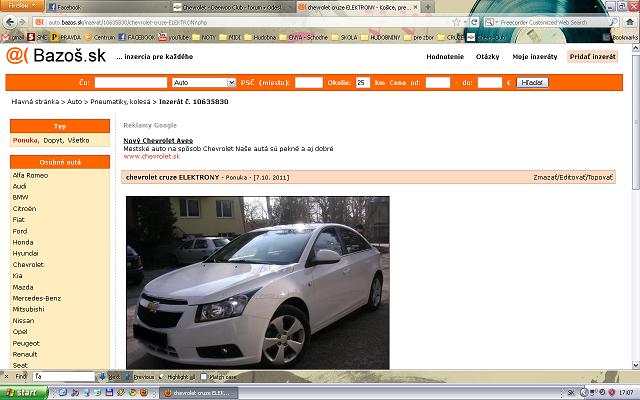
Task: Open the Windows Start menu
Action: [24, 393]
